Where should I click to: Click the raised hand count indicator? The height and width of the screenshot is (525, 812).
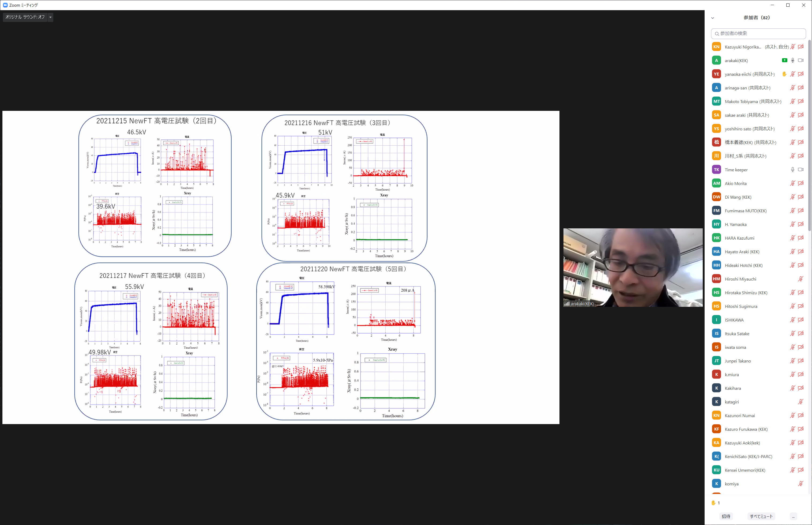click(716, 503)
